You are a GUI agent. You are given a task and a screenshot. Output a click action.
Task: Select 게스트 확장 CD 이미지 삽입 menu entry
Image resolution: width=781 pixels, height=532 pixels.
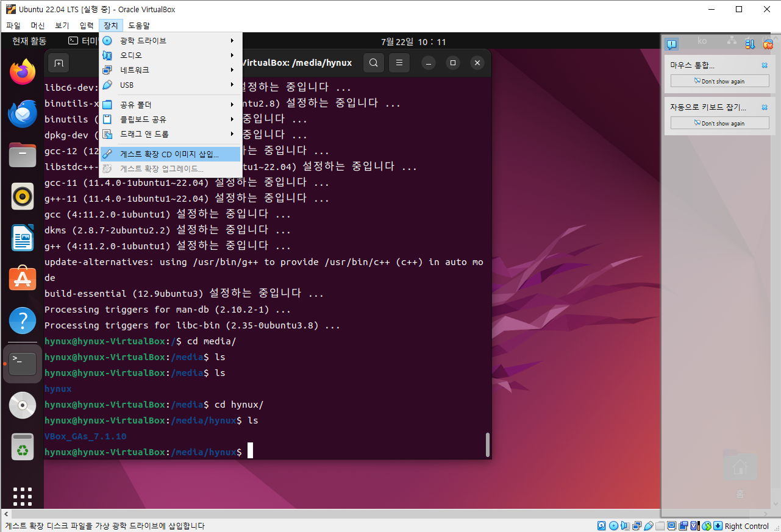[x=171, y=154]
